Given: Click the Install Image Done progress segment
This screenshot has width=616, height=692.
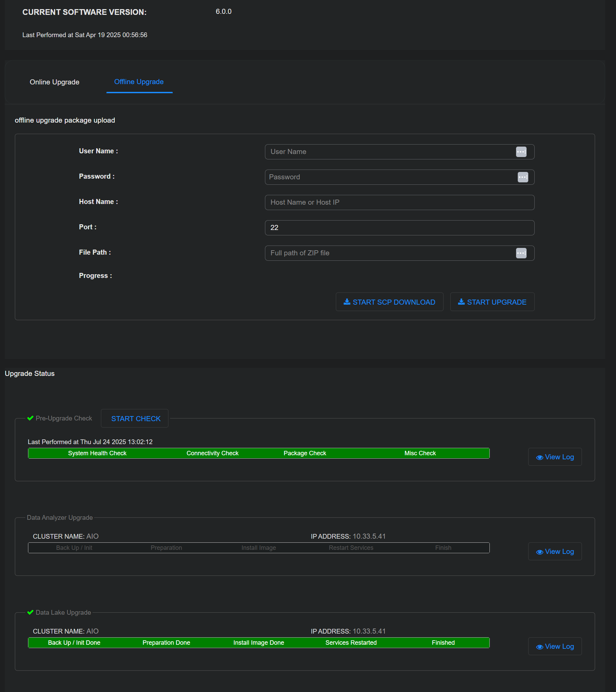Looking at the screenshot, I should (259, 643).
